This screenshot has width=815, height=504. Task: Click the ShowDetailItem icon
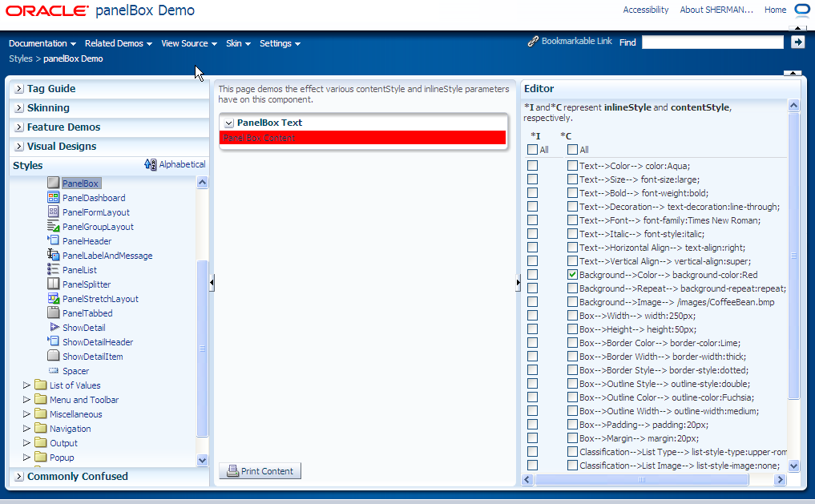pos(53,356)
